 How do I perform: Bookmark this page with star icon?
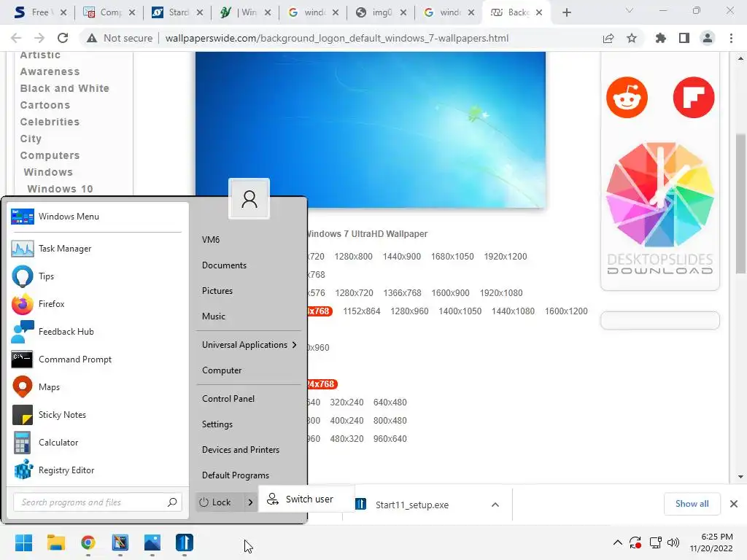[632, 38]
